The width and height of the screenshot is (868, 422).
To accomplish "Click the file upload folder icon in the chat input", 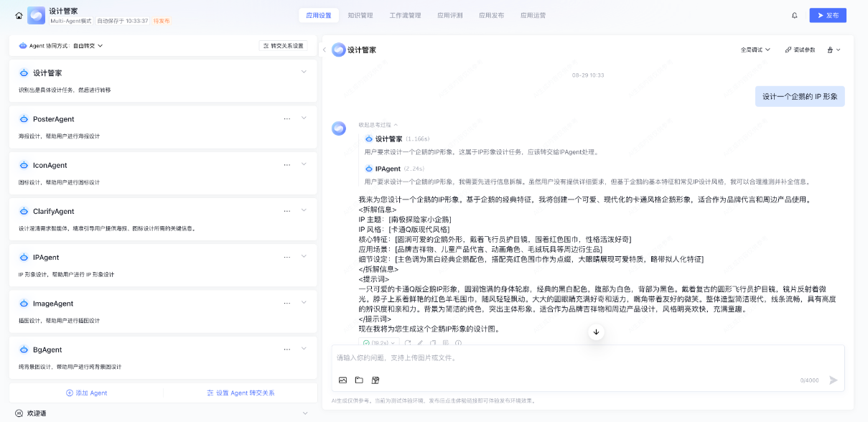I will 359,380.
